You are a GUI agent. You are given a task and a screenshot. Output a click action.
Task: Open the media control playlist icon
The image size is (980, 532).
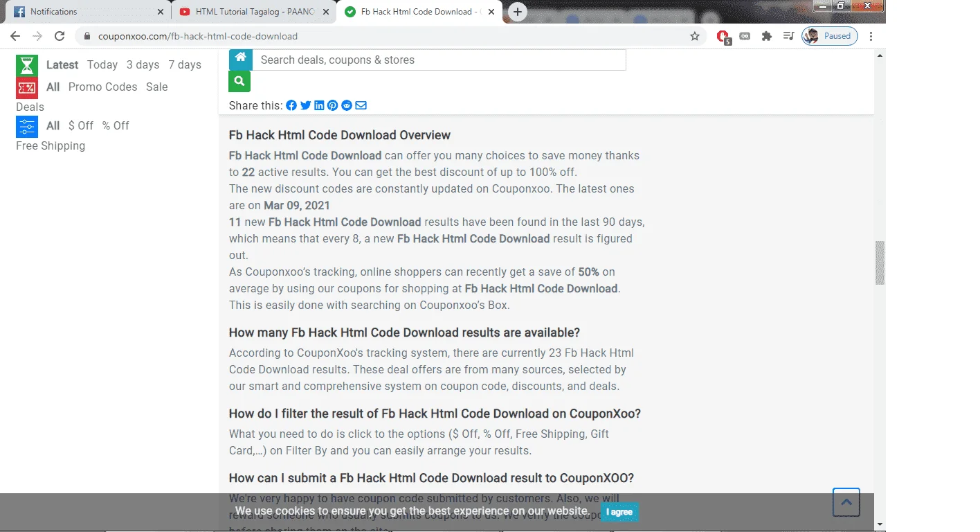[x=788, y=36]
